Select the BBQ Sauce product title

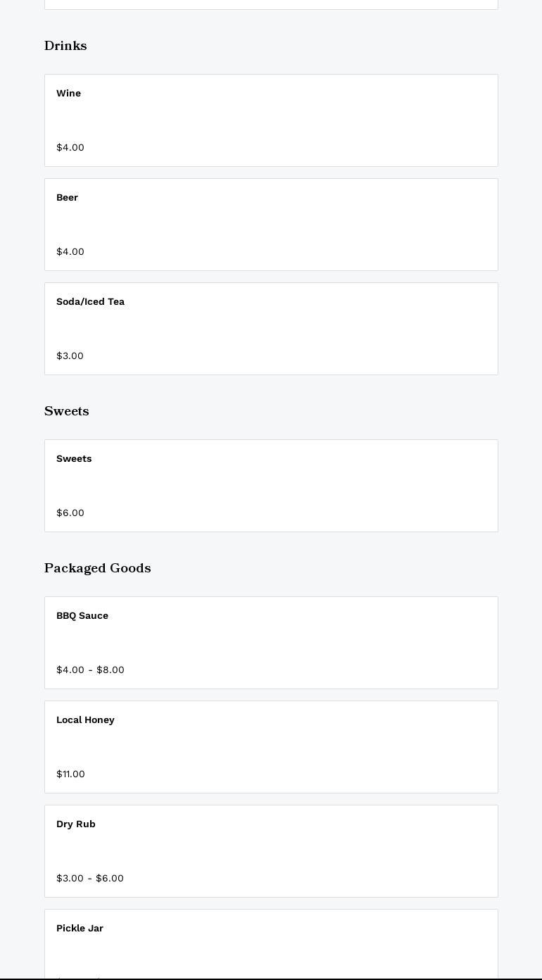[82, 615]
